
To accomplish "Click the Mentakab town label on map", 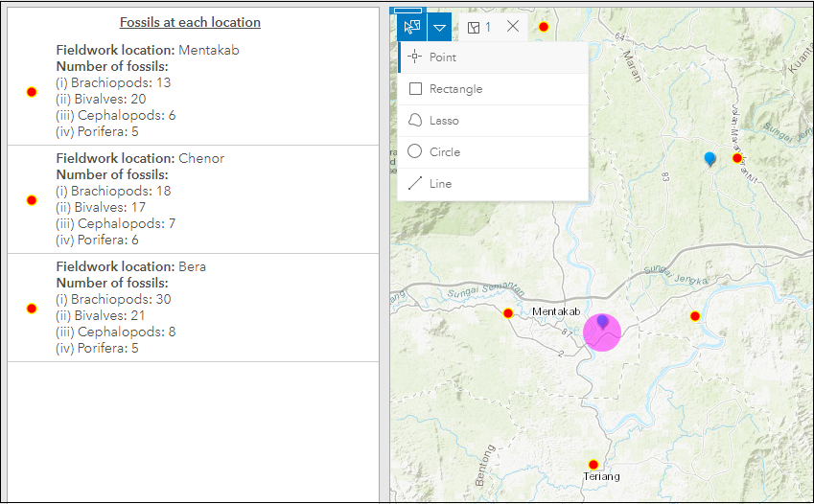I will coord(556,311).
